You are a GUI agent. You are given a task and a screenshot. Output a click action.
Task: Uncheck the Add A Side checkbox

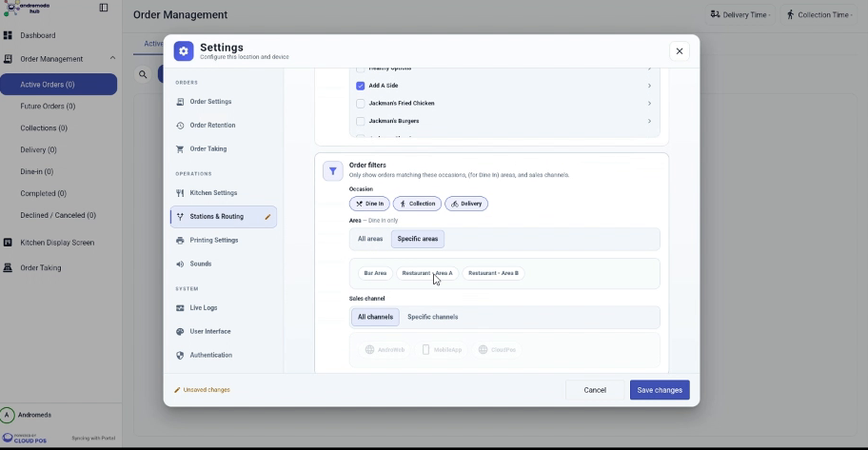coord(361,86)
